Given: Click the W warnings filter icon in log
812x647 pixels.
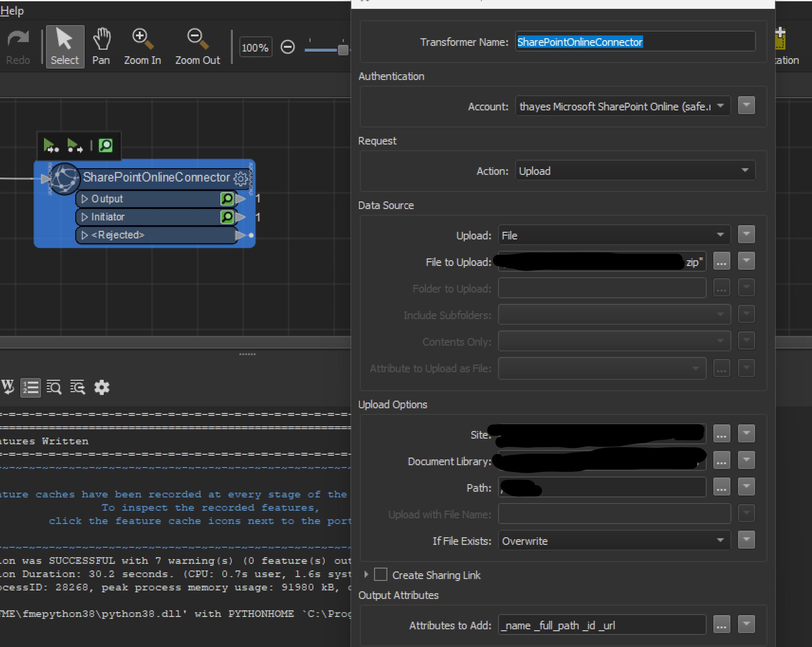Looking at the screenshot, I should (8, 387).
